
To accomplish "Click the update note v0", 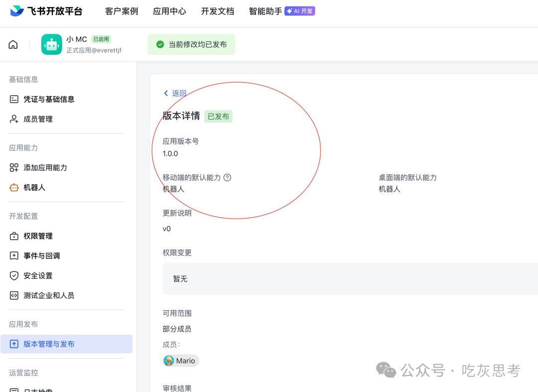I will [167, 229].
